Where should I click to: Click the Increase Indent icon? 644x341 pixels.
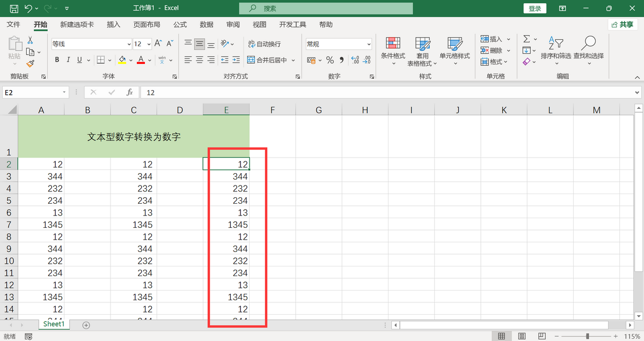pyautogui.click(x=237, y=60)
